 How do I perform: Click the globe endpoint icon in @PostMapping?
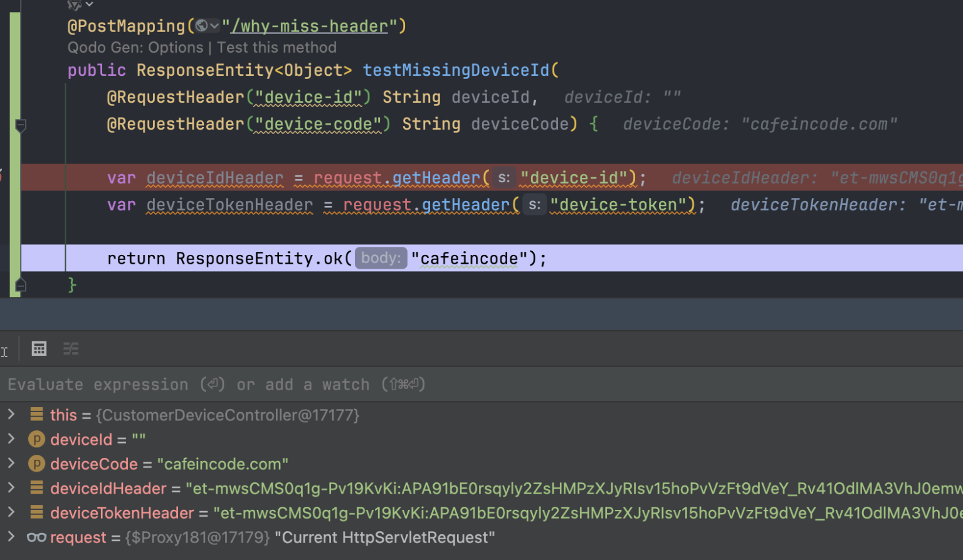(202, 26)
